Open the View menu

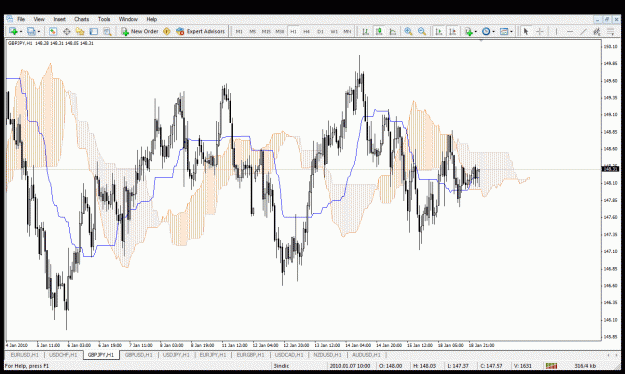(x=39, y=19)
